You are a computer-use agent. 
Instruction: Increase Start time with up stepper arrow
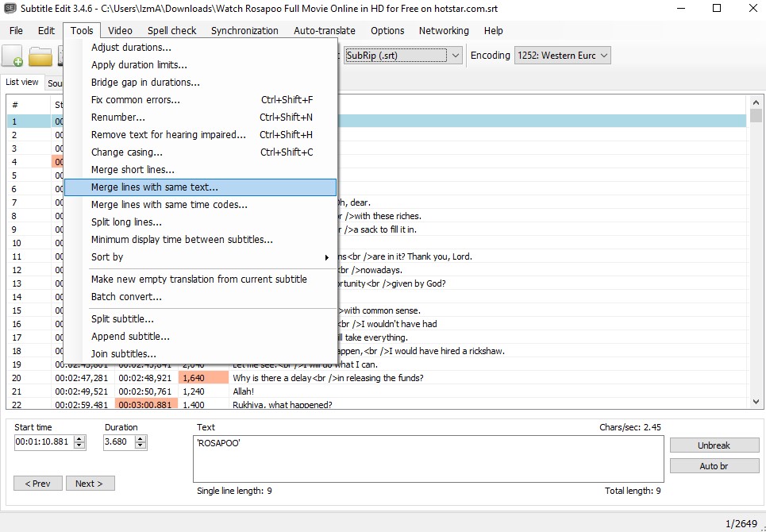pyautogui.click(x=79, y=439)
